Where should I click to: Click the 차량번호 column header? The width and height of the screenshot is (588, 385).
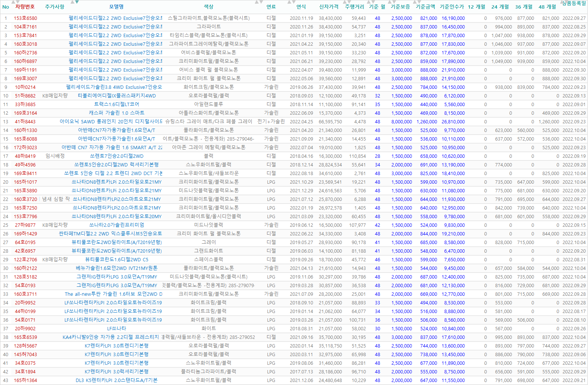[x=25, y=7]
